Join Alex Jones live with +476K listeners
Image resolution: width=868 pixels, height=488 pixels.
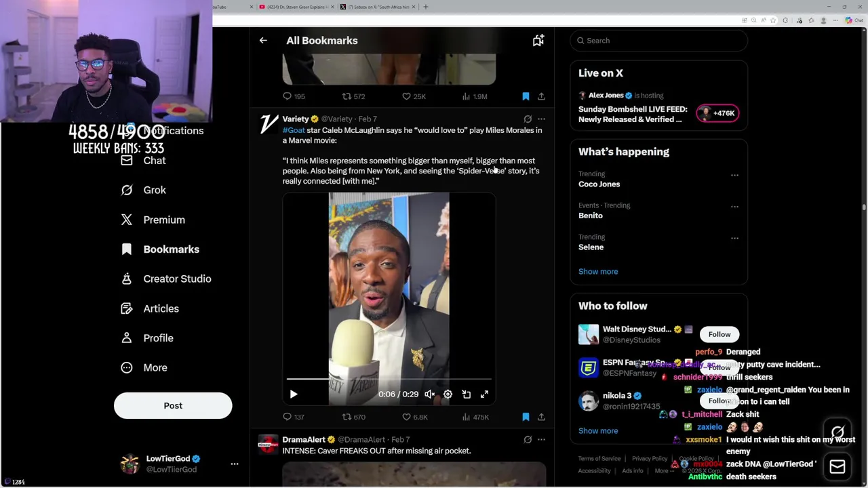pos(717,113)
